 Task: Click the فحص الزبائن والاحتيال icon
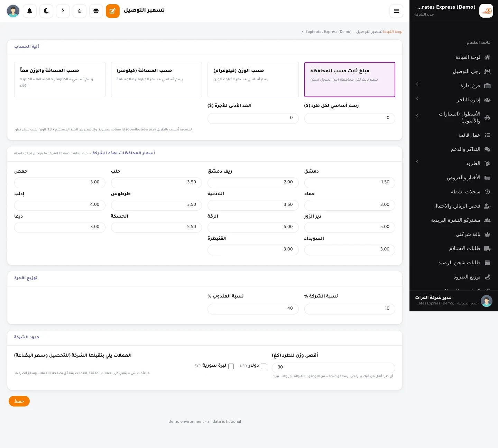(x=487, y=206)
